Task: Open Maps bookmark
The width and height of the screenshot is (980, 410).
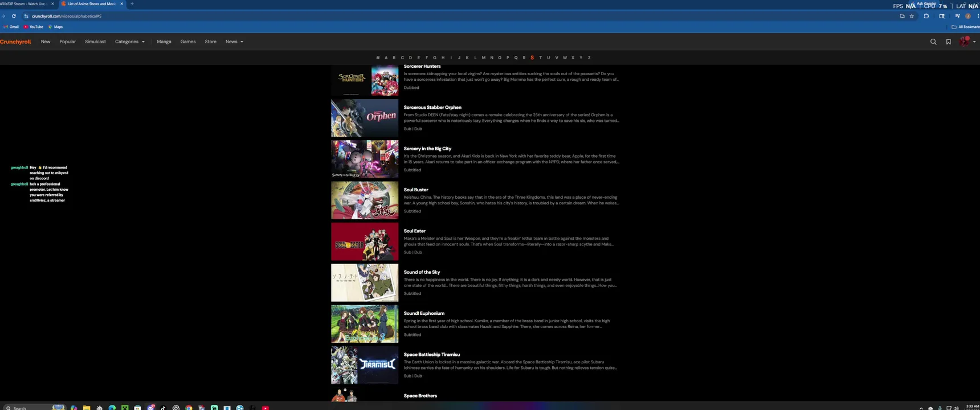Action: [x=56, y=27]
